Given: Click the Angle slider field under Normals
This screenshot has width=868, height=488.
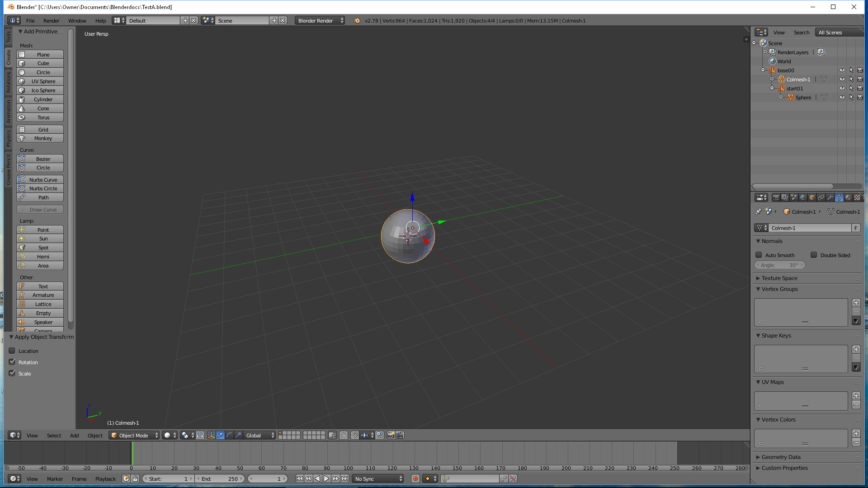Looking at the screenshot, I should [780, 265].
